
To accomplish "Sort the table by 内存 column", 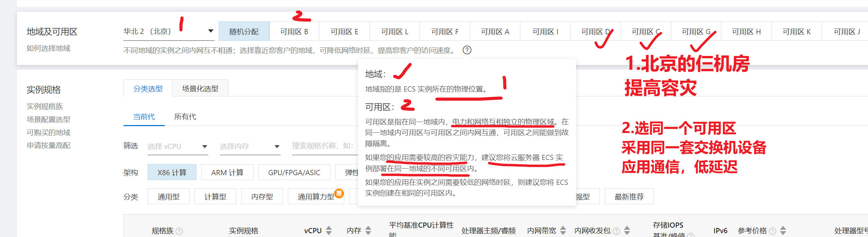I will [x=368, y=230].
